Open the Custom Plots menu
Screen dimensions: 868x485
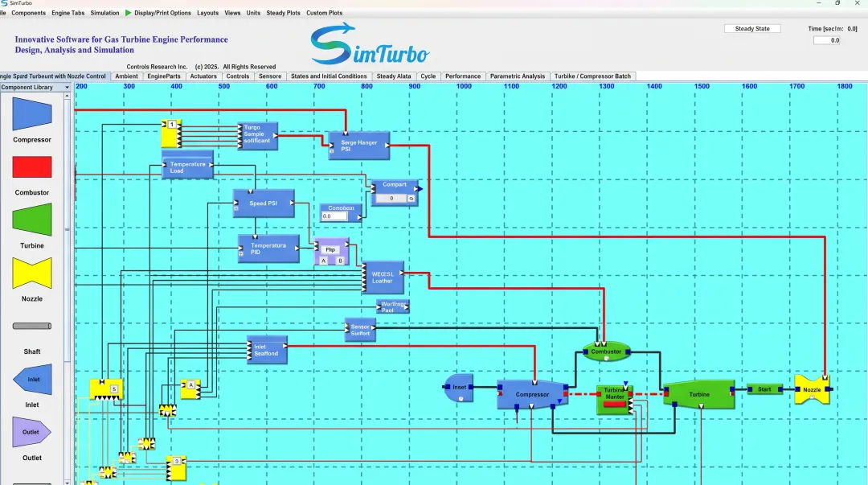[x=325, y=13]
